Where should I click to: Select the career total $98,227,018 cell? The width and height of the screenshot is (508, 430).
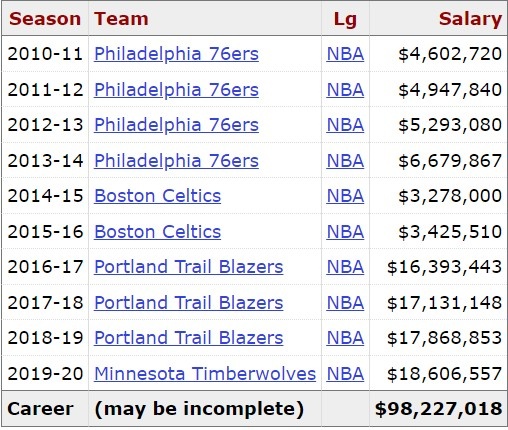(x=438, y=409)
